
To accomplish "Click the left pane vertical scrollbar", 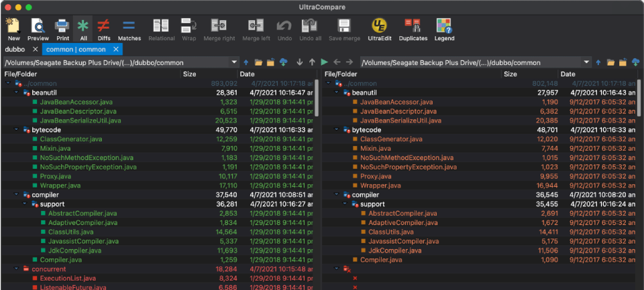I will click(x=317, y=97).
